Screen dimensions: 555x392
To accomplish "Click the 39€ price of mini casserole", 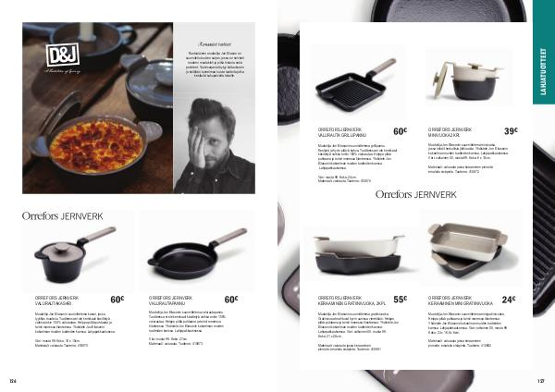I will 511,131.
